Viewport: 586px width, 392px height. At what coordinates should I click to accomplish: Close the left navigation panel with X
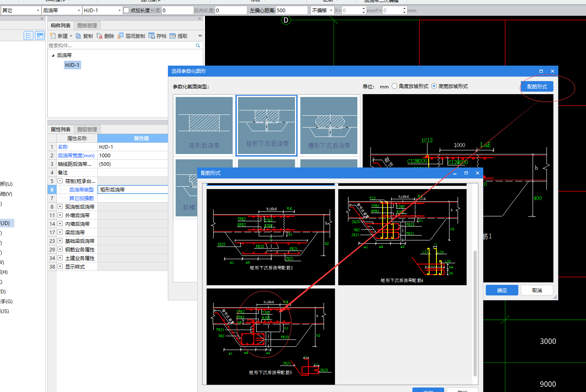coord(42,19)
